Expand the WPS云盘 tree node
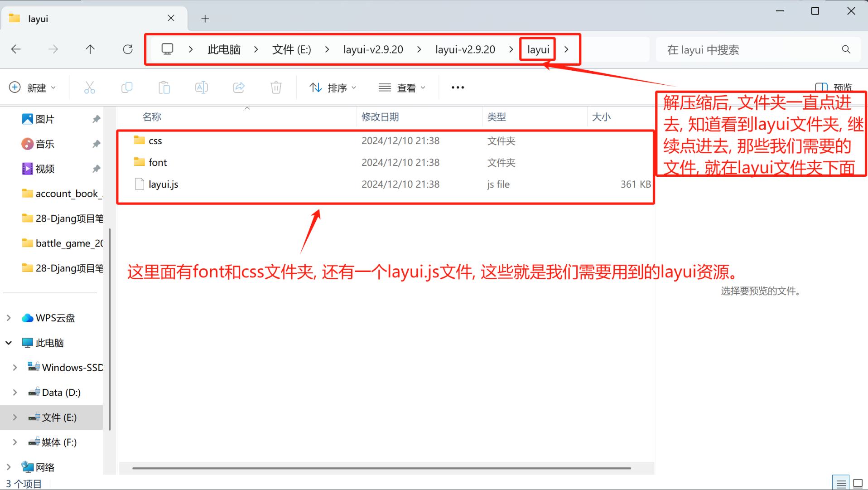 click(9, 318)
